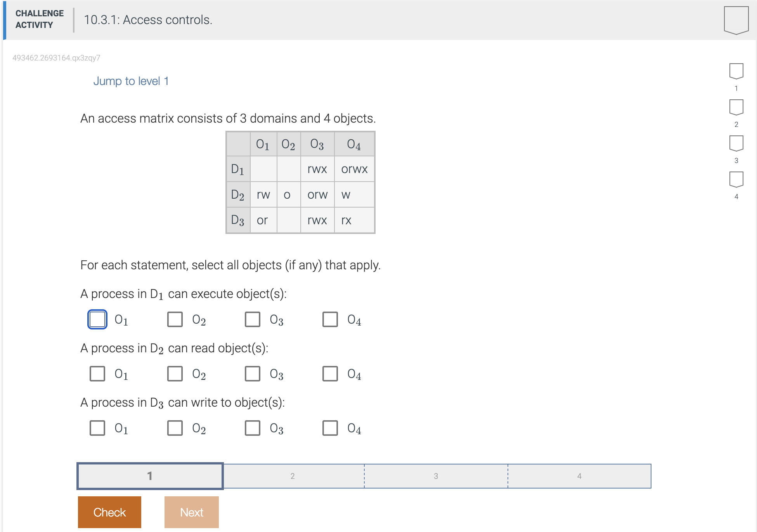Click the activity ID text 493462.2693164.qx3zqy7
757x532 pixels.
(56, 58)
